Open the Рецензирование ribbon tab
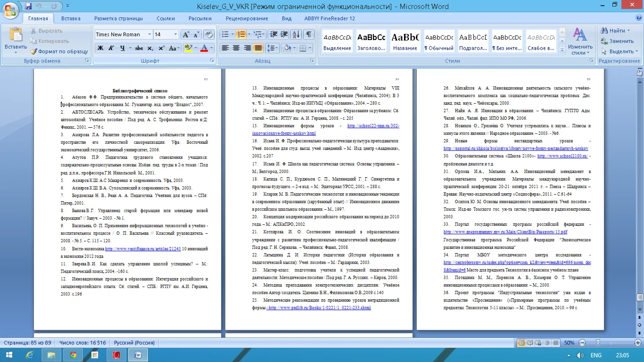This screenshot has height=362, width=644. 247,18
